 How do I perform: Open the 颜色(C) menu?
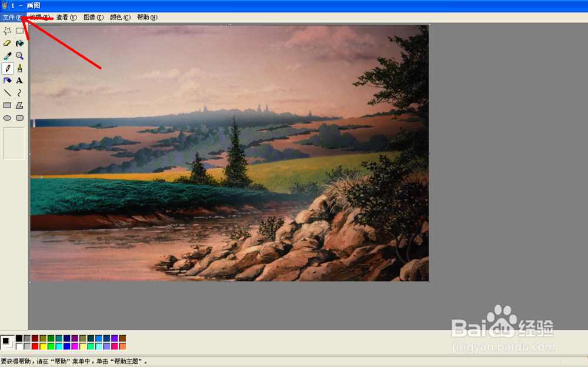[120, 17]
